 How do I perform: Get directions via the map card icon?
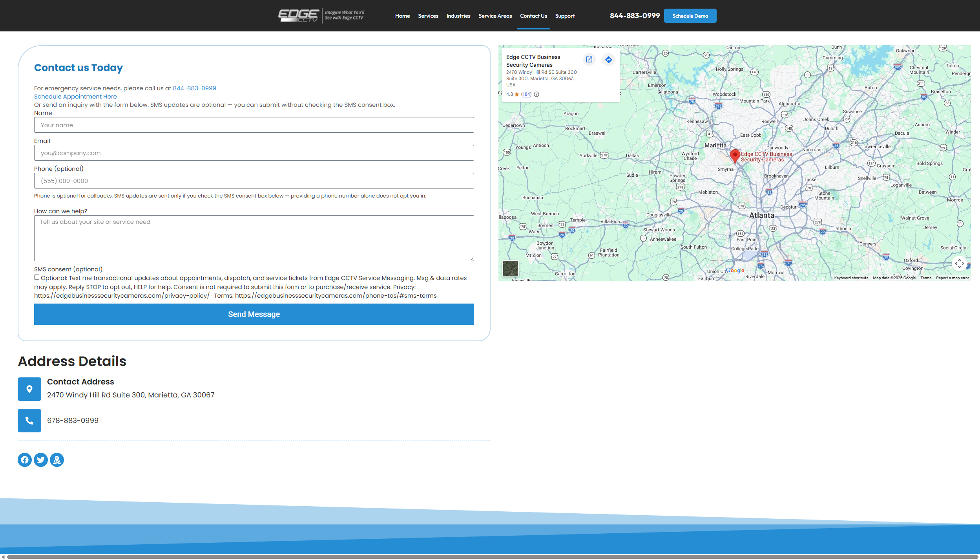(608, 59)
